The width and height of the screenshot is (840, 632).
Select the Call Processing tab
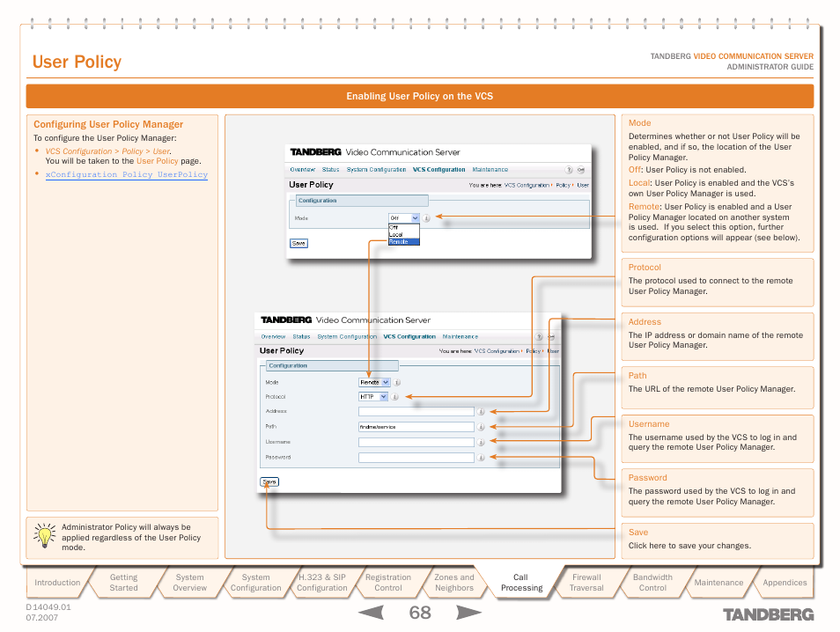click(521, 582)
